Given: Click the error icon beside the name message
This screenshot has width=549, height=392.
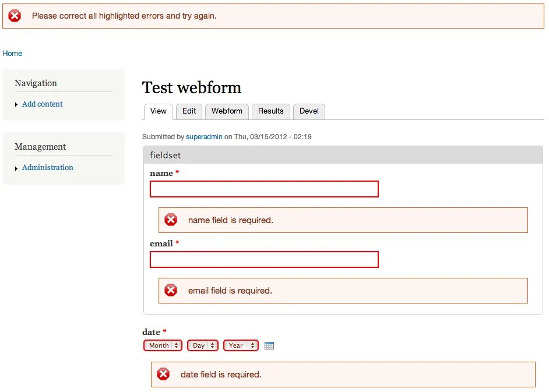Looking at the screenshot, I should point(171,220).
